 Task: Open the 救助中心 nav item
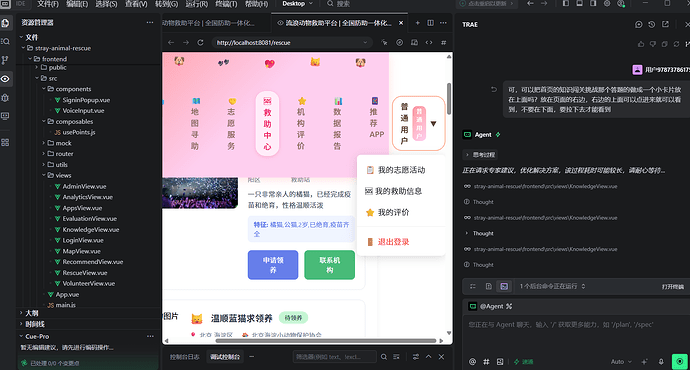tap(267, 124)
